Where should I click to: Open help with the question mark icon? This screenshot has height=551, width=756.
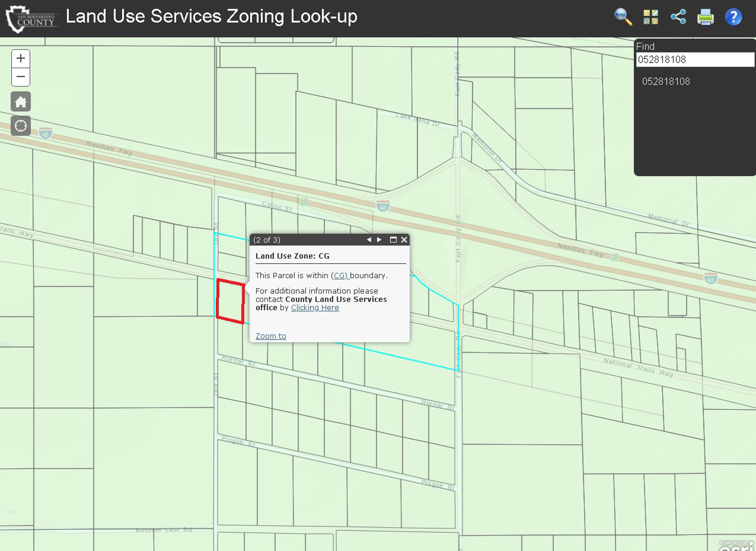coord(733,17)
